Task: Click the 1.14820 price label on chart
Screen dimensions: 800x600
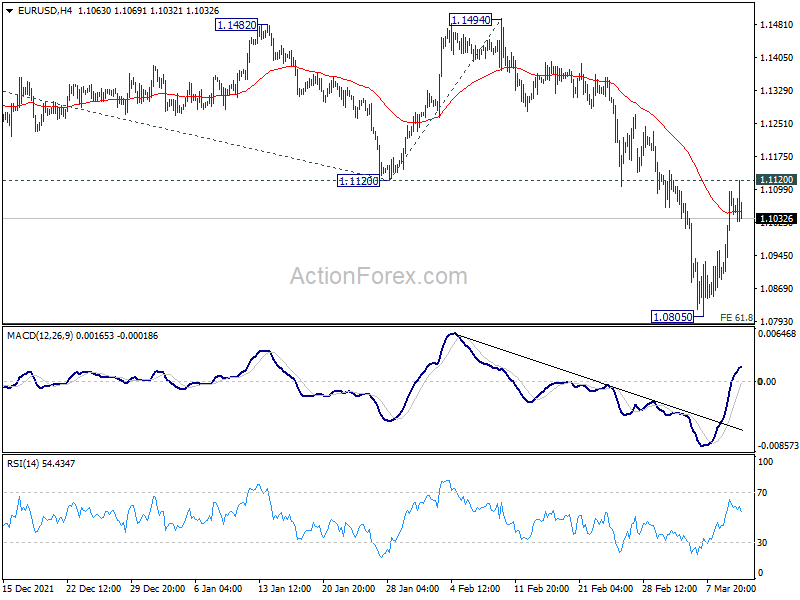Action: tap(236, 25)
